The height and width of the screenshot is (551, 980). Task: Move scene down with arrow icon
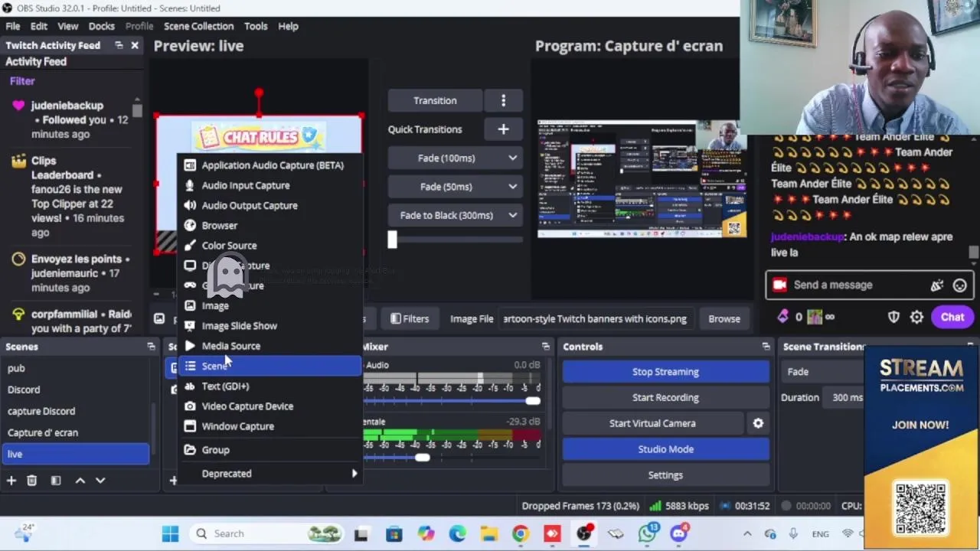(100, 481)
